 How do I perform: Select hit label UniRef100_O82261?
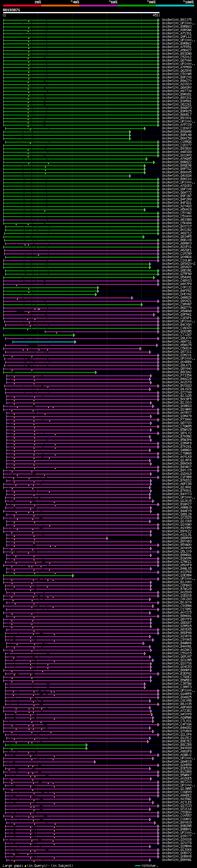click(x=177, y=104)
